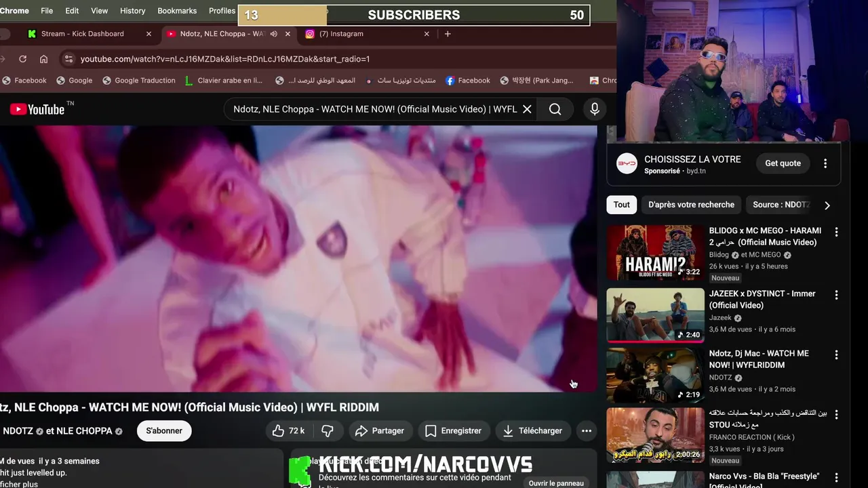Open the File menu
The image size is (868, 488).
point(47,11)
